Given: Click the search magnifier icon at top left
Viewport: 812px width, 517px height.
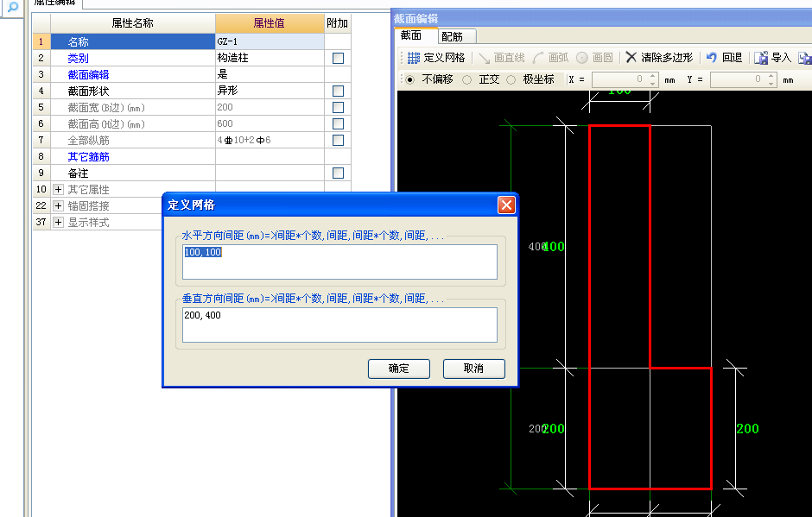Looking at the screenshot, I should (x=12, y=7).
